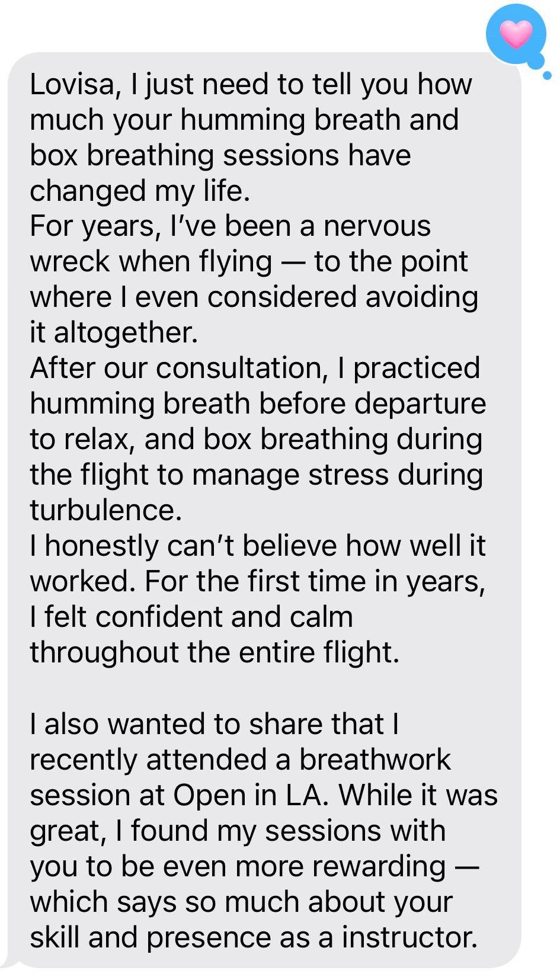Click the phrase "throughout the entire flight"
The width and height of the screenshot is (560, 980).
(x=213, y=653)
